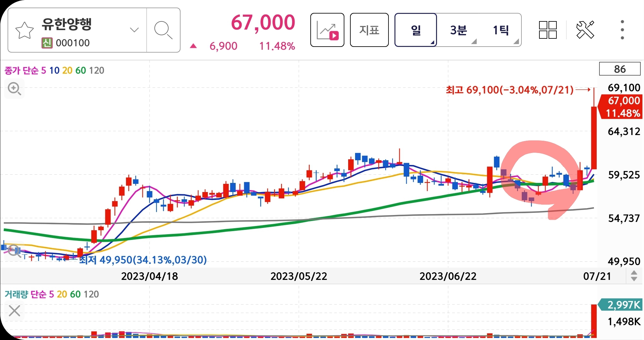Image resolution: width=644 pixels, height=340 pixels.
Task: Click the latest tall red candlestick
Action: coord(594,138)
